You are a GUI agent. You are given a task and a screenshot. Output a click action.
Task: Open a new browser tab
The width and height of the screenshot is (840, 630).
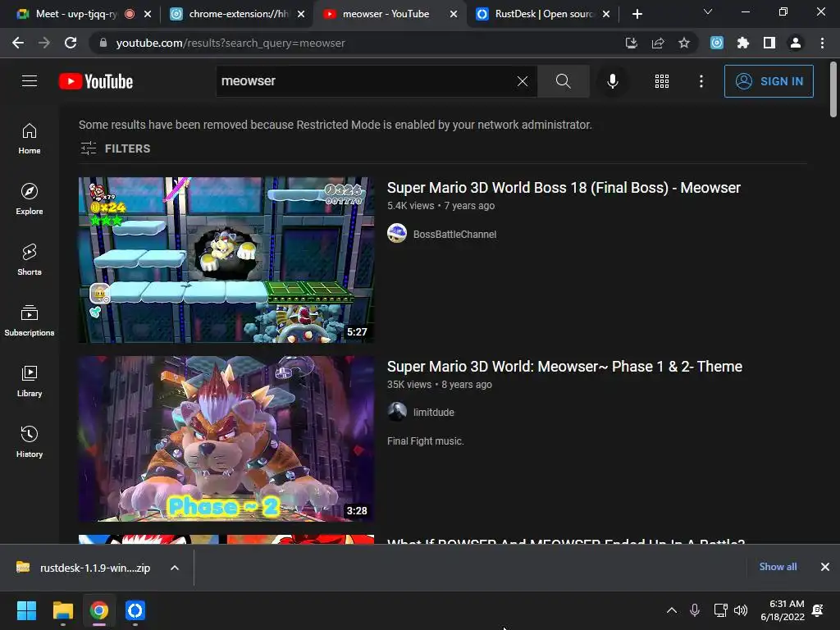tap(637, 14)
